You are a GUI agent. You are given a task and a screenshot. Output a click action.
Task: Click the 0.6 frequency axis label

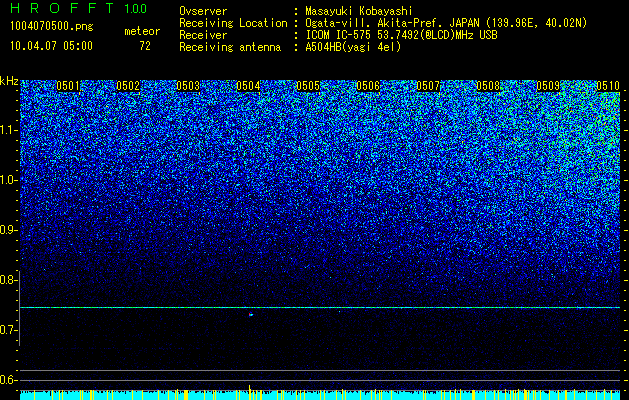[x=9, y=380]
